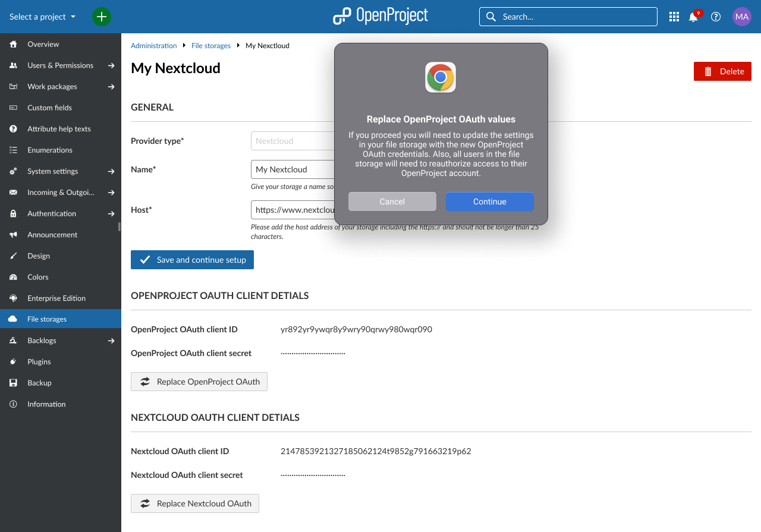Click into the Name input field

[x=291, y=169]
